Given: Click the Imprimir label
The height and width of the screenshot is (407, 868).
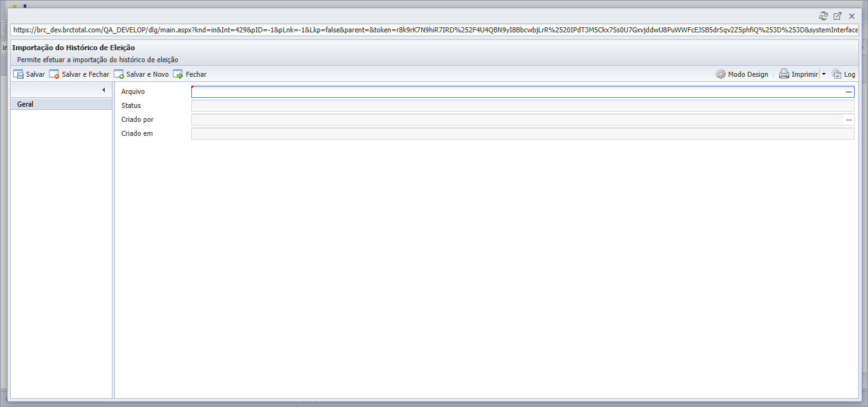Looking at the screenshot, I should [x=805, y=74].
